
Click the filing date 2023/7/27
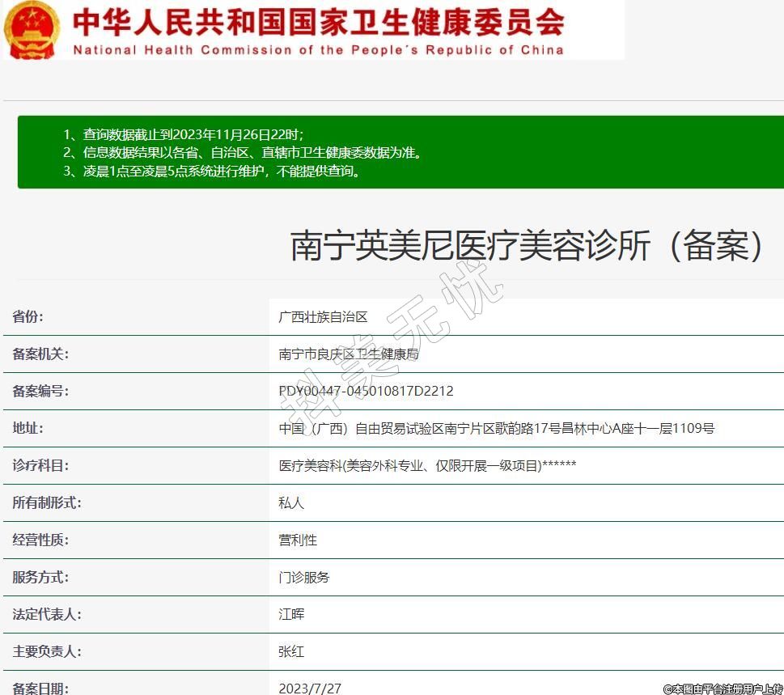[310, 688]
